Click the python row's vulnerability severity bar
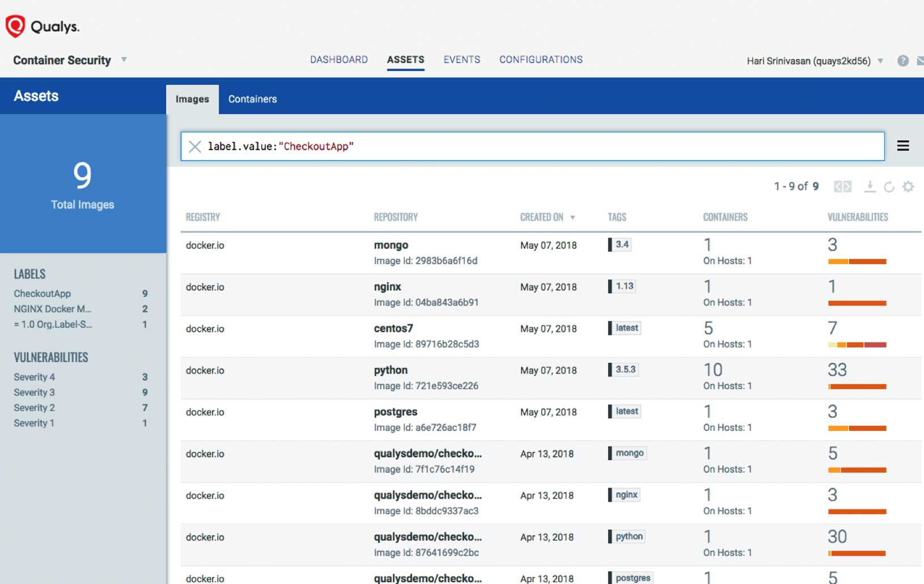 click(857, 387)
